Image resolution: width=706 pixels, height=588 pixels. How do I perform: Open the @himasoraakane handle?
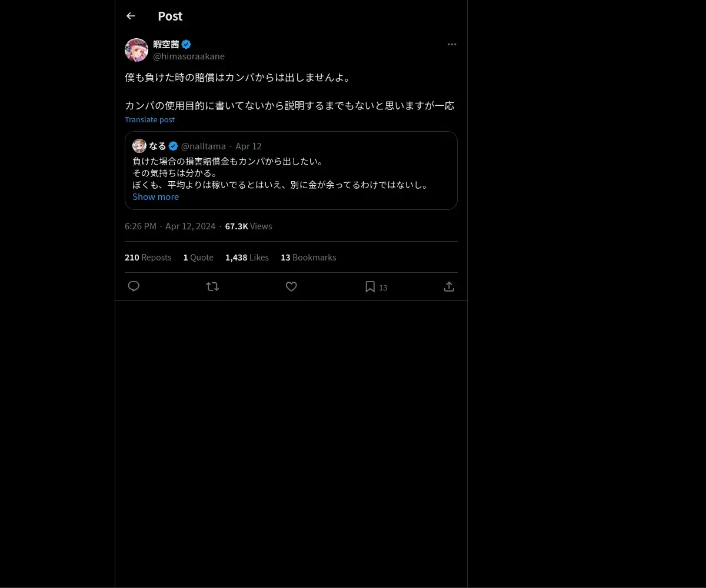(189, 56)
